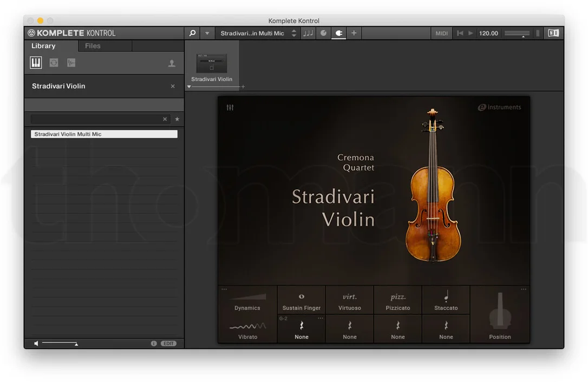Click the magnifier browser search icon
588x382 pixels.
tap(192, 33)
